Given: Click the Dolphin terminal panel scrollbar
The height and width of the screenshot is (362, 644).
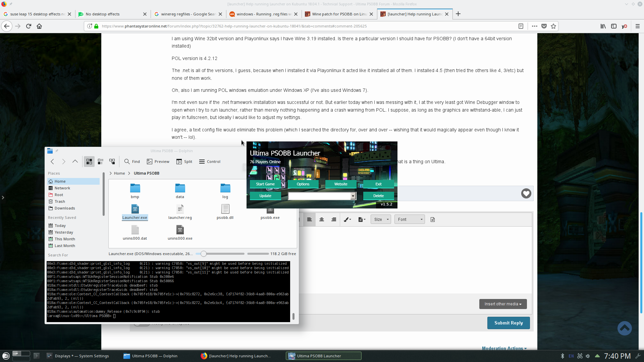Looking at the screenshot, I should [x=293, y=316].
